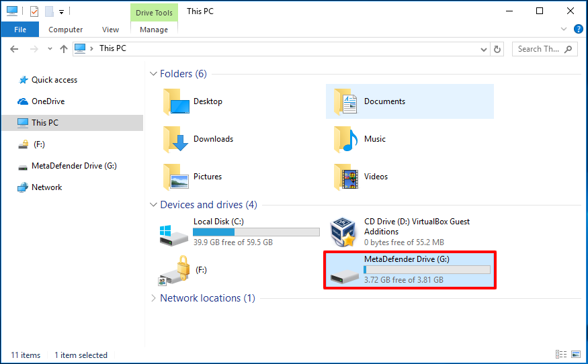Select This PC in navigation pane
The image size is (588, 364).
tap(72, 123)
